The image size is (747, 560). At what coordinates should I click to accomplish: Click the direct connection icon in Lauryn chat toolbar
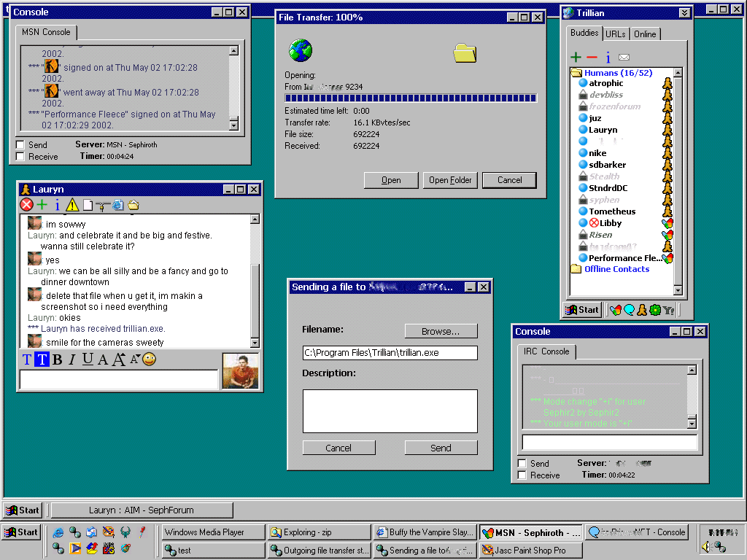click(x=102, y=205)
